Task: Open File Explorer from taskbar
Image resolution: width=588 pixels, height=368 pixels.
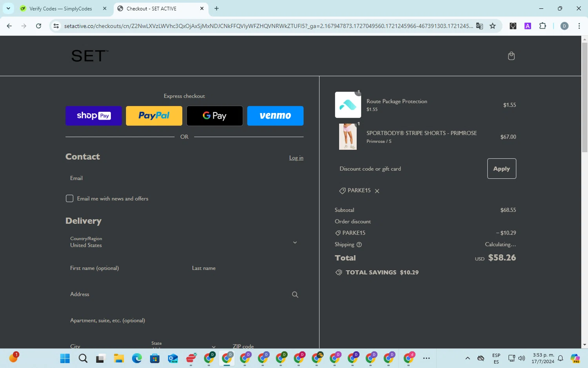Action: pos(119,358)
